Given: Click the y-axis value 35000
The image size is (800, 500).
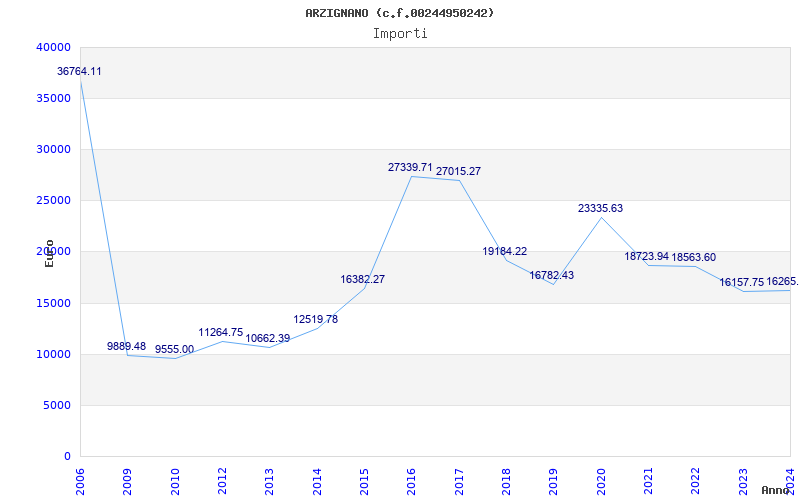Looking at the screenshot, I should pos(54,98).
